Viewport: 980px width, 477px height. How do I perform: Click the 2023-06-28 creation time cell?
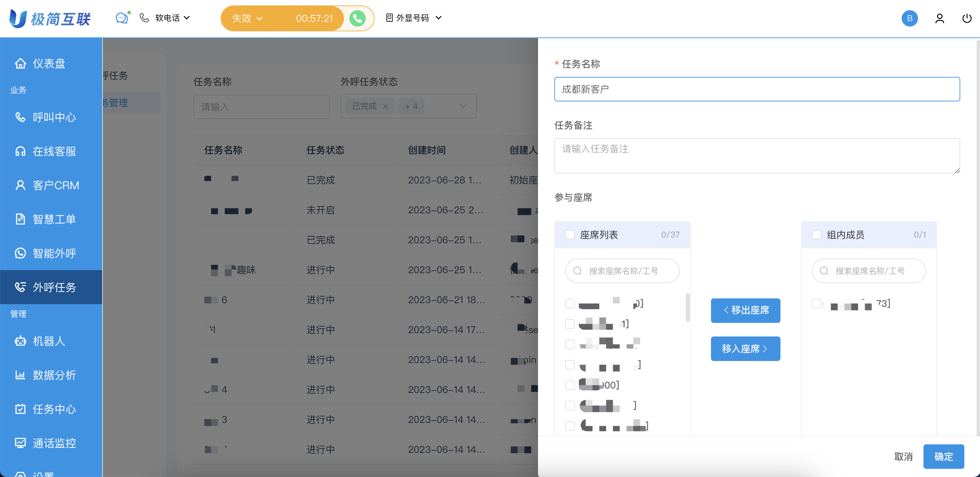(445, 180)
